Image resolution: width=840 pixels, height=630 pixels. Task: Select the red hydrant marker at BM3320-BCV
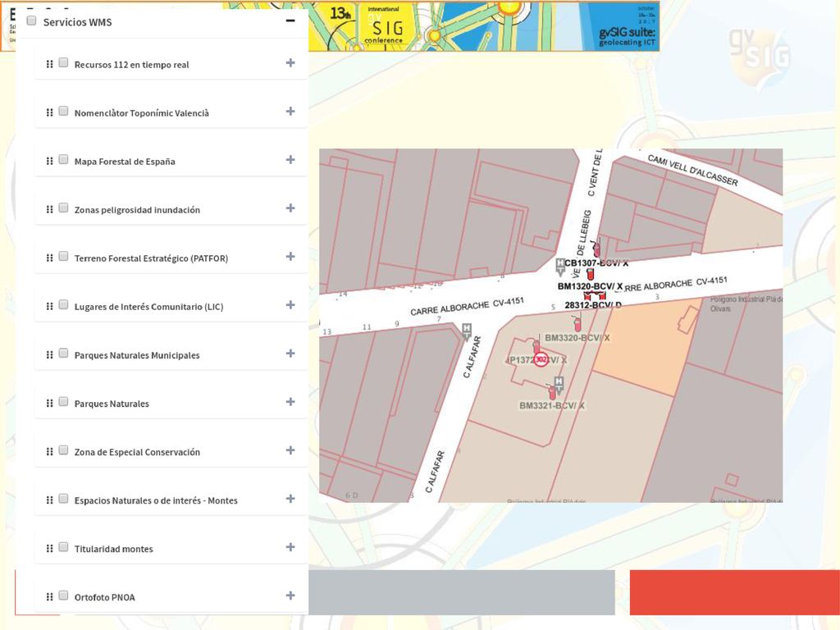click(x=577, y=323)
